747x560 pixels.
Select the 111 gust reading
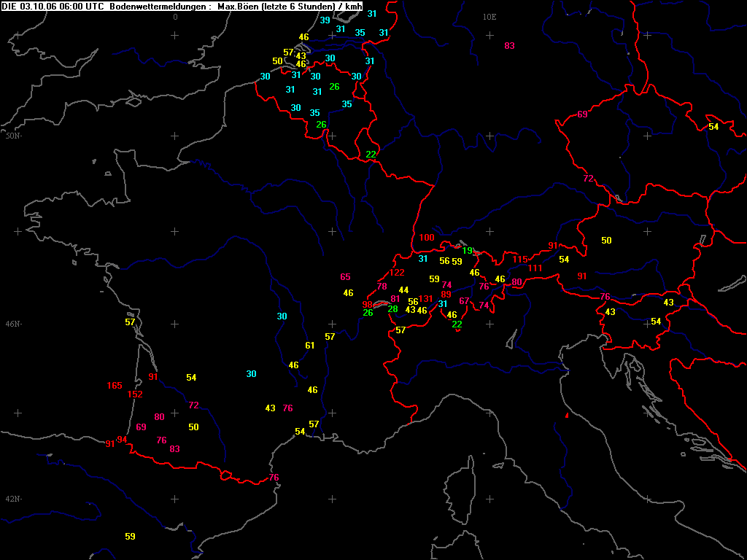pos(535,268)
